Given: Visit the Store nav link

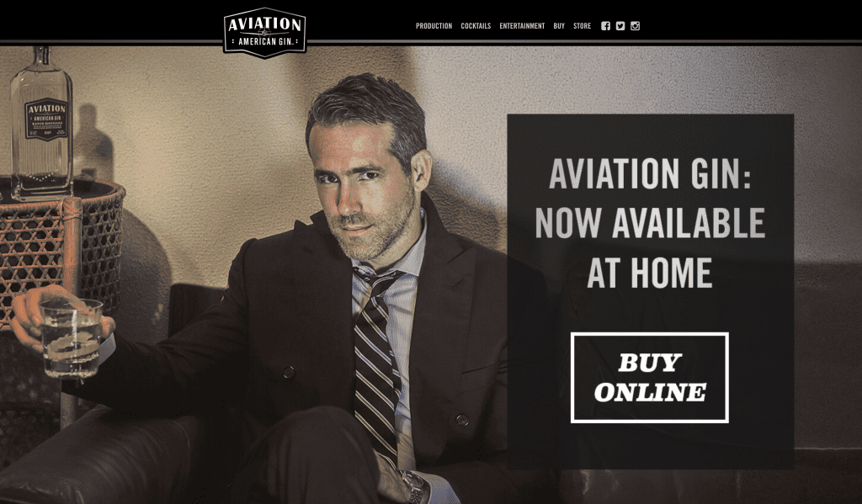Looking at the screenshot, I should (x=583, y=26).
